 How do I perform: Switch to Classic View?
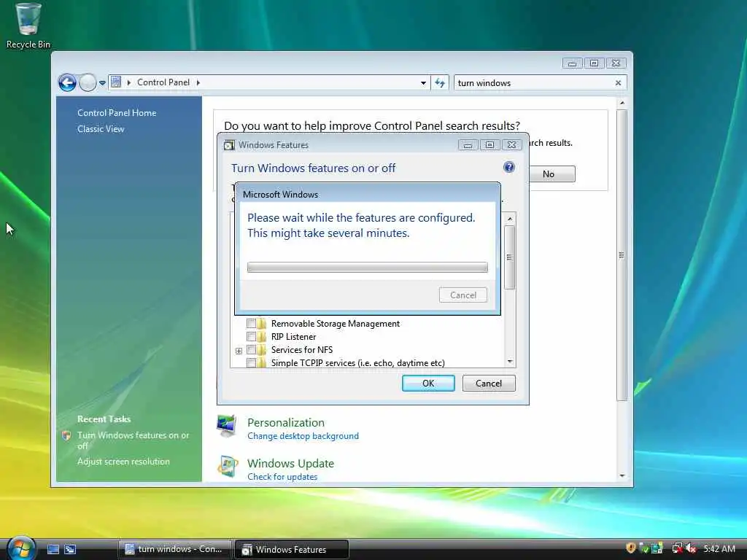101,129
